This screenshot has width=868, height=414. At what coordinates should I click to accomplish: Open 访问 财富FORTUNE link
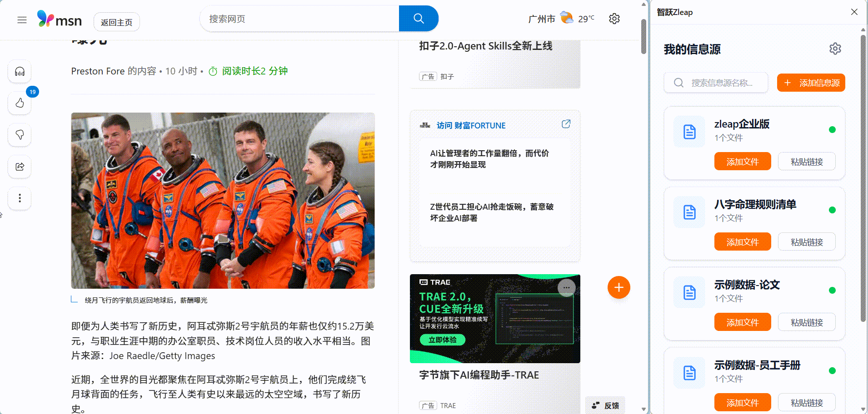[x=471, y=126]
